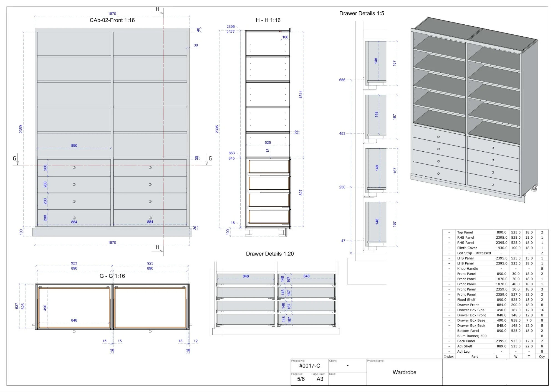This screenshot has width=555, height=392.
Task: Click the Knob Handle part entry
Action: [x=467, y=268]
